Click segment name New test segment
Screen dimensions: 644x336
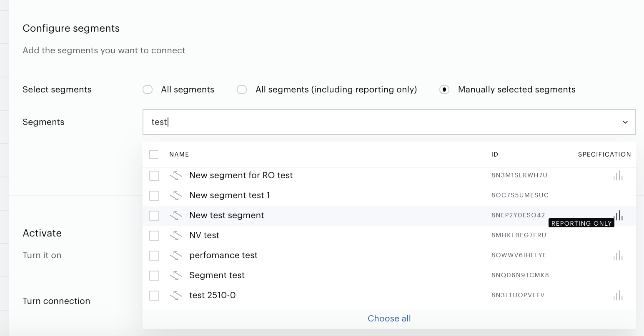[227, 216]
